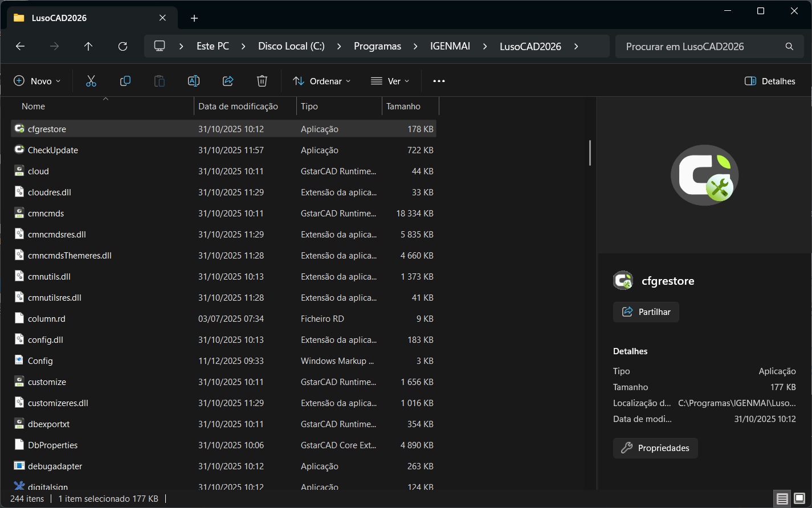Navigate to Disco Local (C:) breadcrumb
Image resolution: width=812 pixels, height=508 pixels.
tap(292, 46)
